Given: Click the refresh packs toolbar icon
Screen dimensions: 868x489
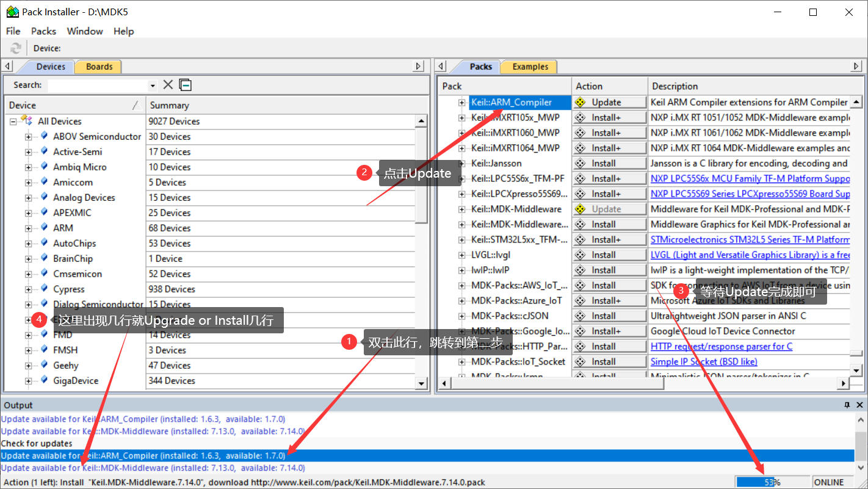Looking at the screenshot, I should tap(16, 48).
